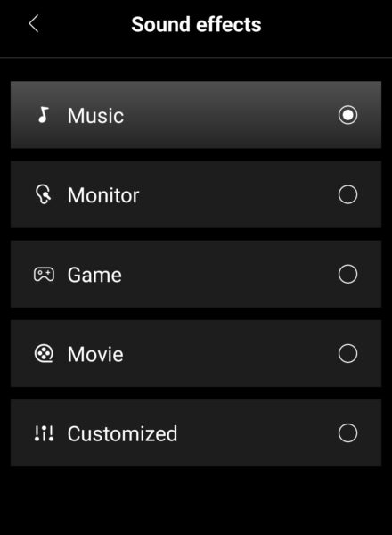The image size is (392, 535).
Task: Choose the Music sound effect label
Action: coord(95,116)
